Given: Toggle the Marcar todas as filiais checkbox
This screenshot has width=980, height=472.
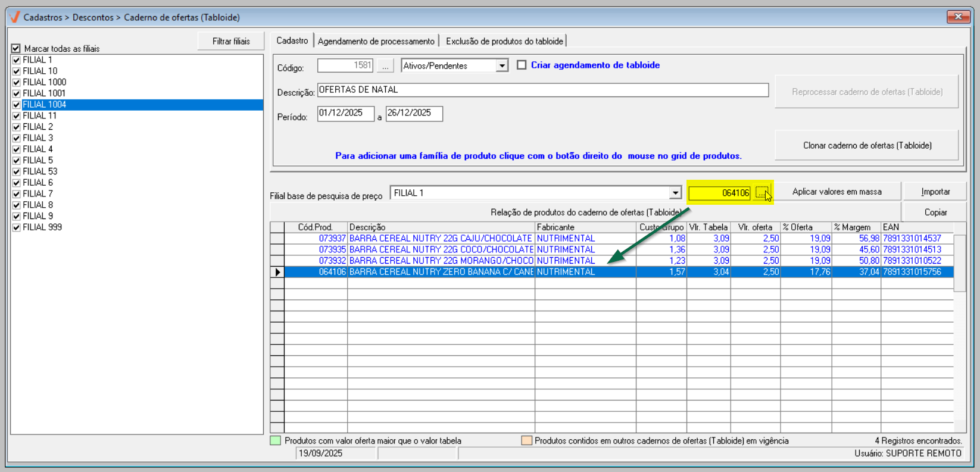Looking at the screenshot, I should coord(16,49).
